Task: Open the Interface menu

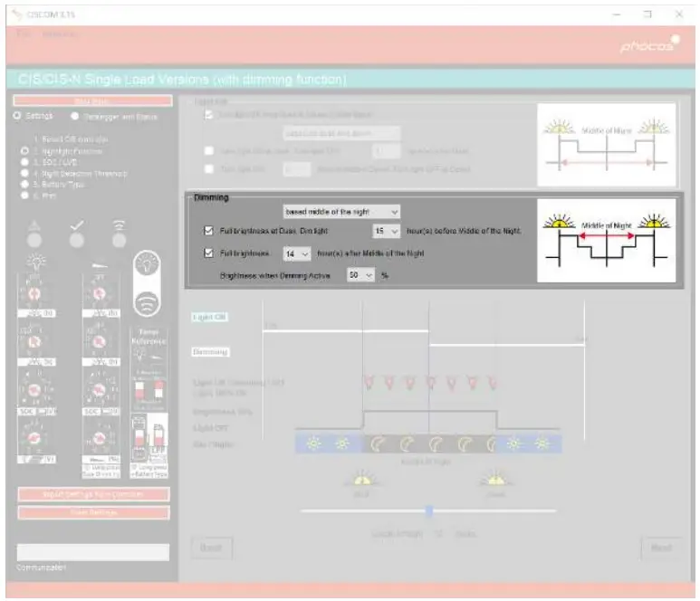Action: [x=61, y=33]
